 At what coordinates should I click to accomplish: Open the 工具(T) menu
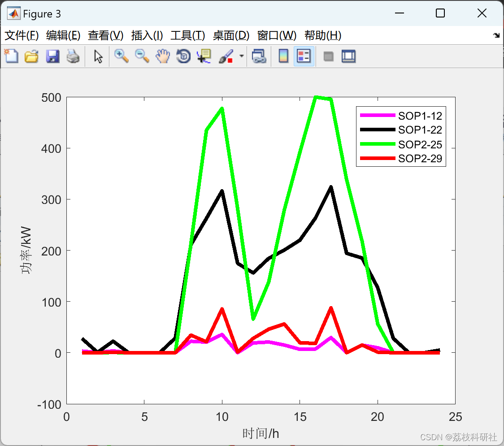[x=188, y=35]
